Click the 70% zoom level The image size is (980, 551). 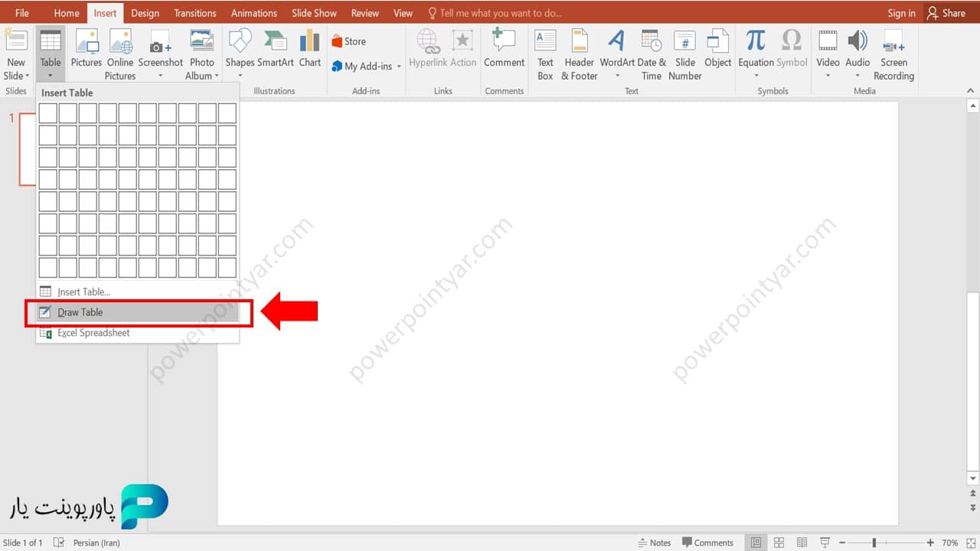point(949,543)
